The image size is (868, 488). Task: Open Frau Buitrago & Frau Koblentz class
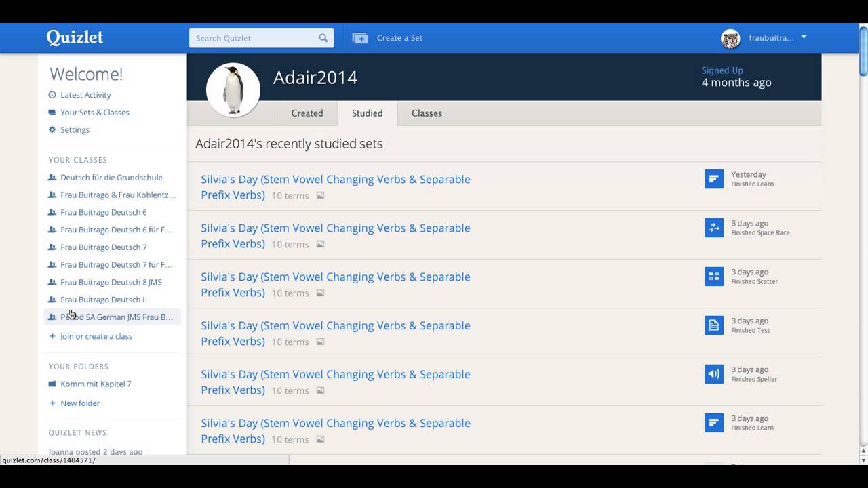click(x=118, y=195)
